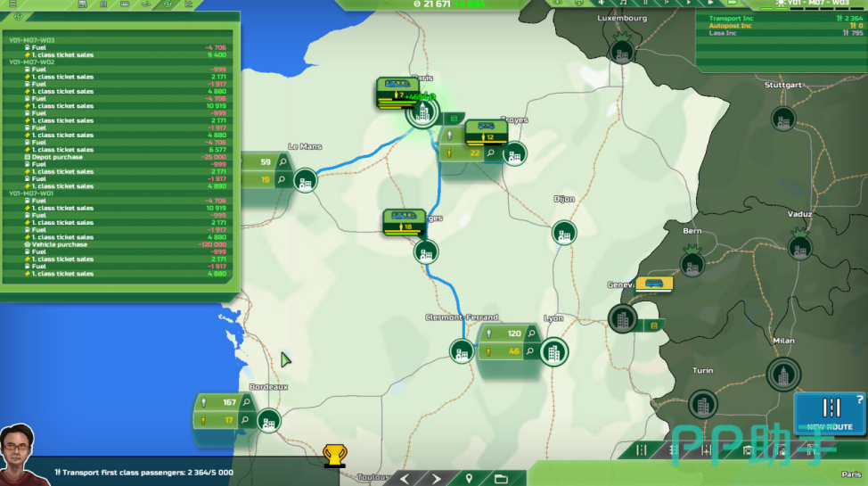Select the air route tool in bottom toolbar
This screenshot has width=868, height=486.
(x=706, y=450)
